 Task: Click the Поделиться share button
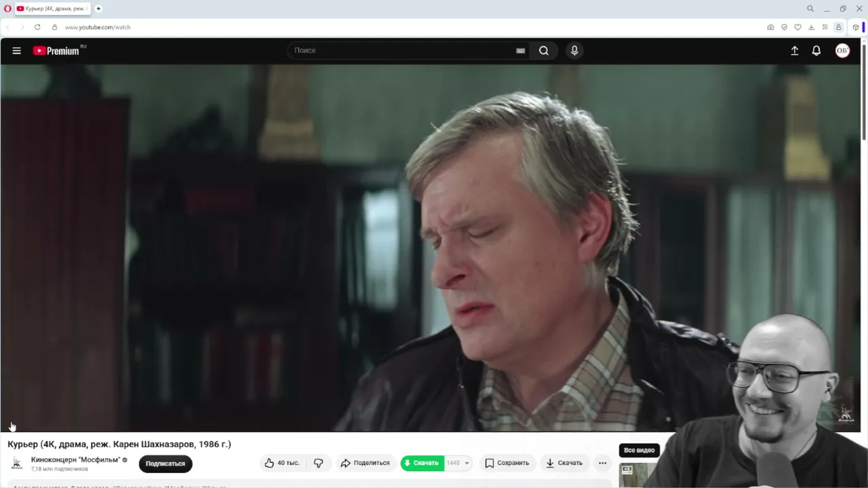pos(366,463)
